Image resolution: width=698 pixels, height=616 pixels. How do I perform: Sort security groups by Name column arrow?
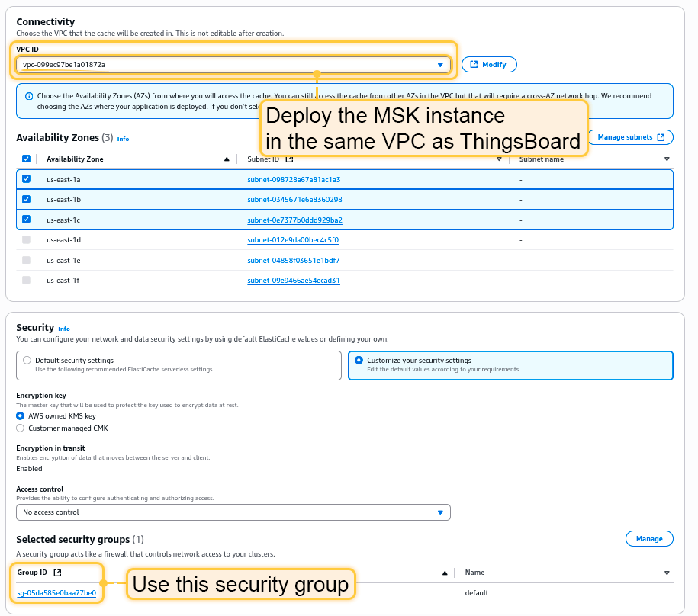tap(666, 573)
